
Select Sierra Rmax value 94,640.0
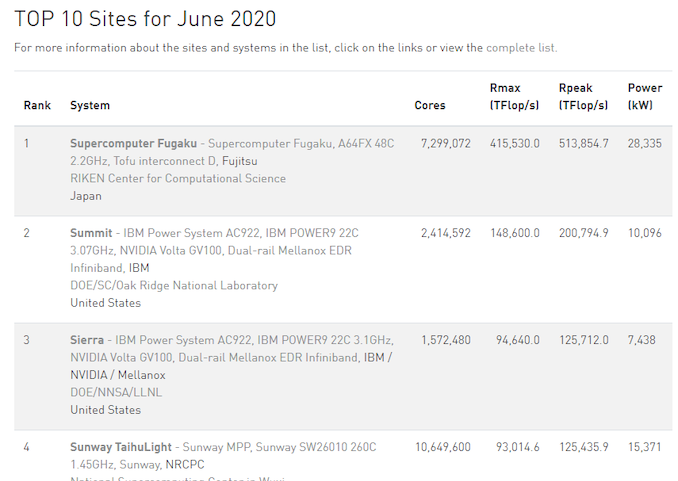click(518, 340)
